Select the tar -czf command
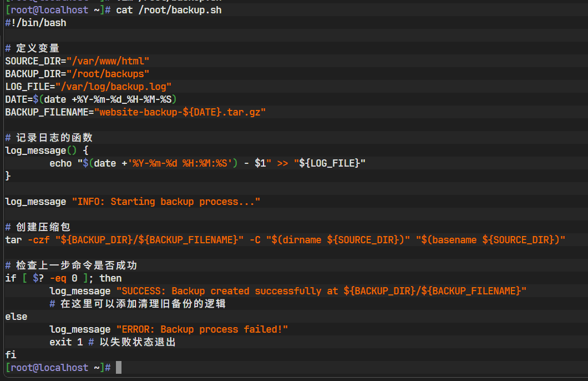Viewport: 588px width, 381px height. pyautogui.click(x=25, y=239)
